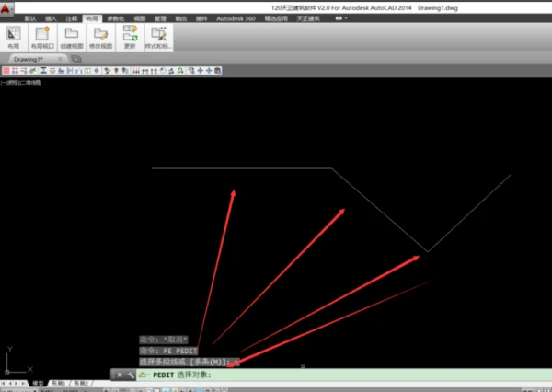This screenshot has width=552, height=392.
Task: Switch to the 输出 ribbon tab
Action: 181,18
